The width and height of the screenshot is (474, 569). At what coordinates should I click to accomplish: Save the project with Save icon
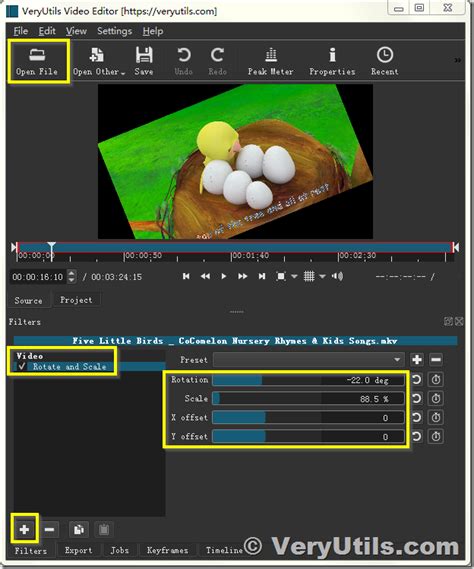[x=144, y=62]
